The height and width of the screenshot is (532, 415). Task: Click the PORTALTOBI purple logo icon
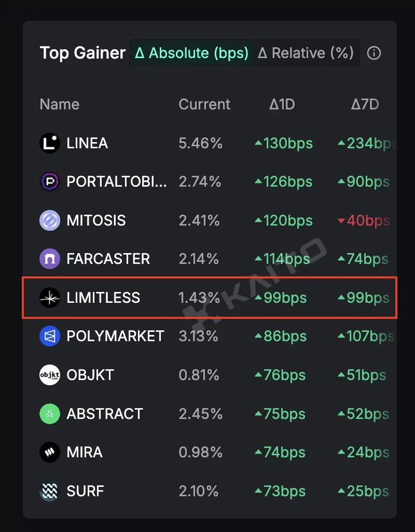(x=50, y=181)
